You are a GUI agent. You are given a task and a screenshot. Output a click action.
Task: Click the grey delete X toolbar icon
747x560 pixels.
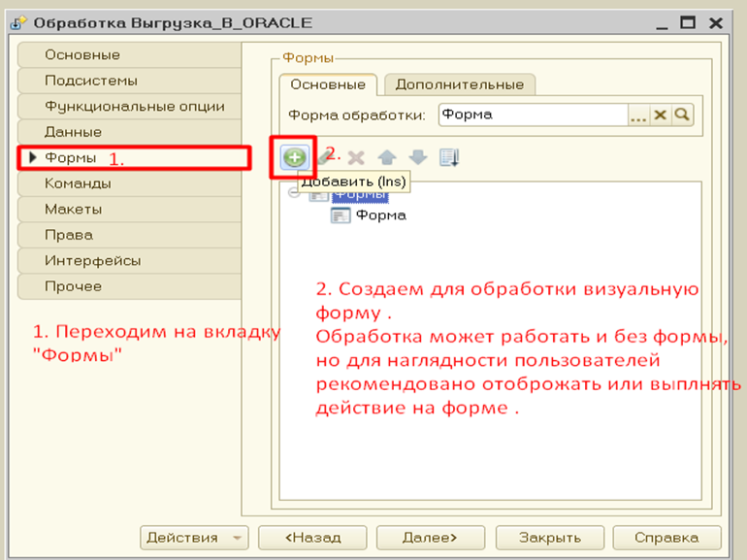pyautogui.click(x=356, y=157)
